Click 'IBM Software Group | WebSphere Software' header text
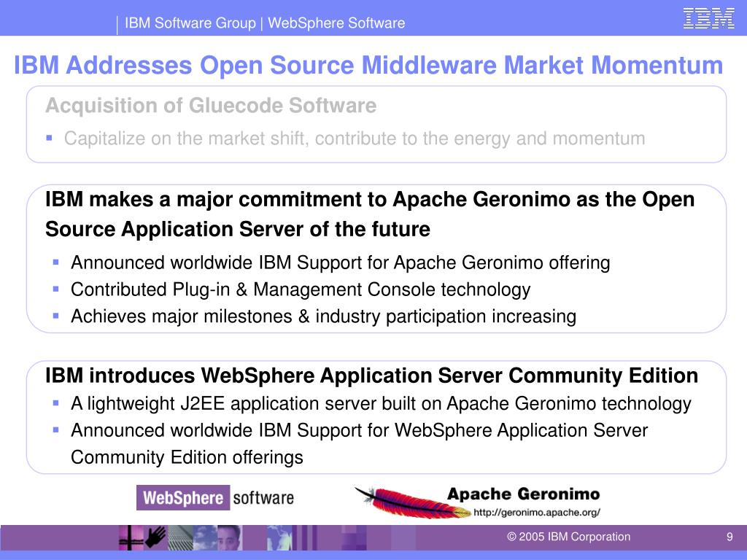The image size is (747, 560). tap(265, 23)
